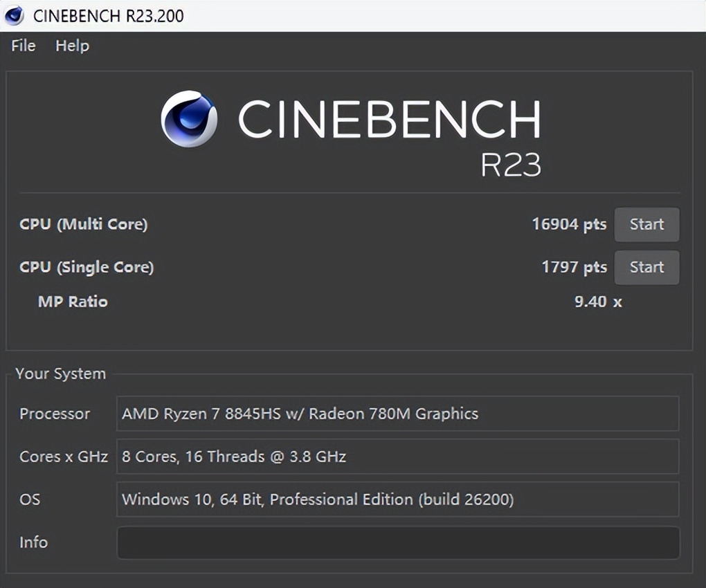Viewport: 706px width, 588px height.
Task: Click the Cinebench R23 sphere logo
Action: point(189,119)
